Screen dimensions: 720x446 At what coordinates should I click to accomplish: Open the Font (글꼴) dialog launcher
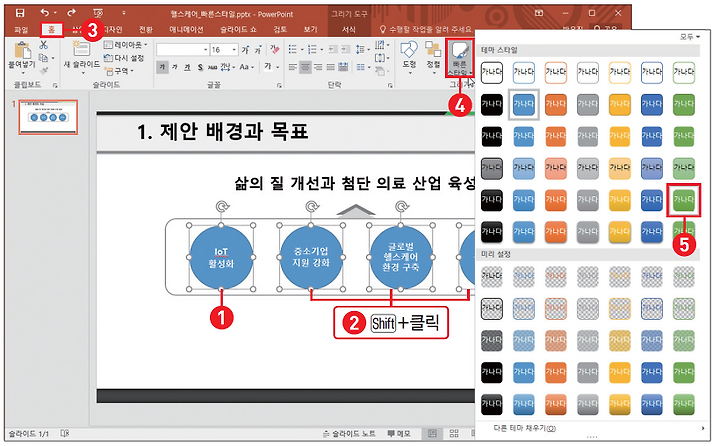[x=279, y=85]
